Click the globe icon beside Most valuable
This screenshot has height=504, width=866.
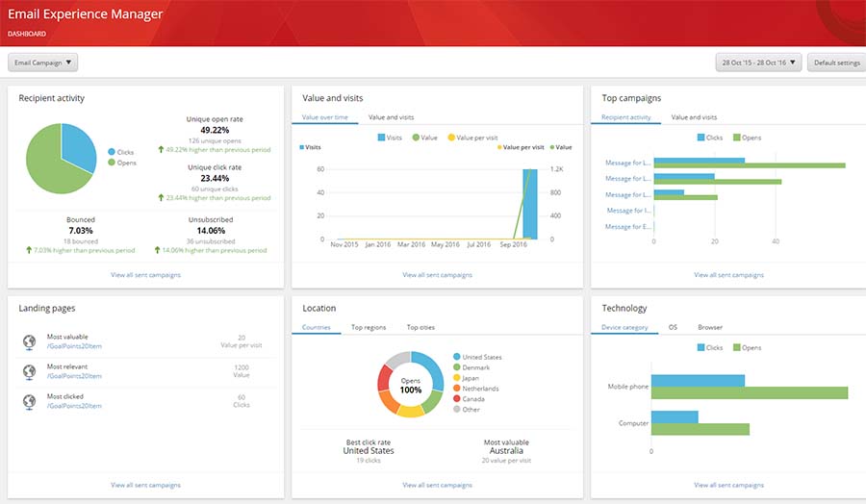28,342
